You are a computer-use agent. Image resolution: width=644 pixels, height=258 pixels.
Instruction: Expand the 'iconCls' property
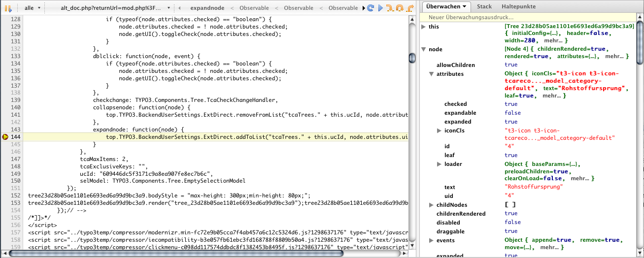click(439, 131)
